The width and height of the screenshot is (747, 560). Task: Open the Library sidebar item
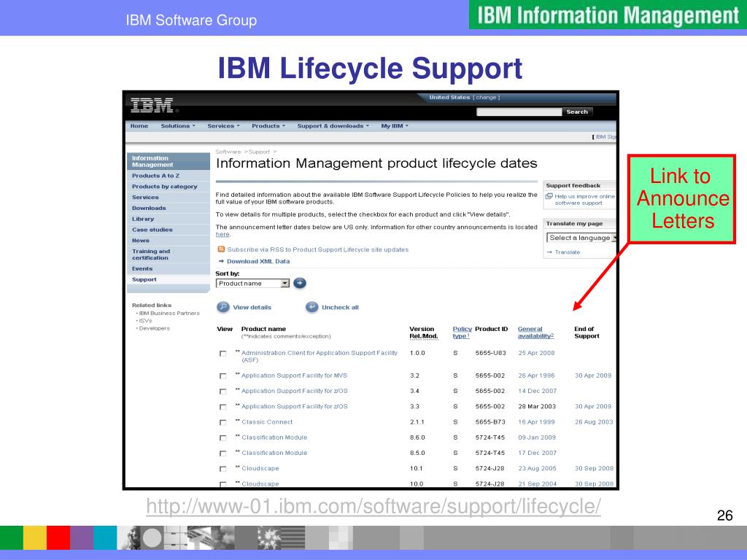[x=143, y=219]
